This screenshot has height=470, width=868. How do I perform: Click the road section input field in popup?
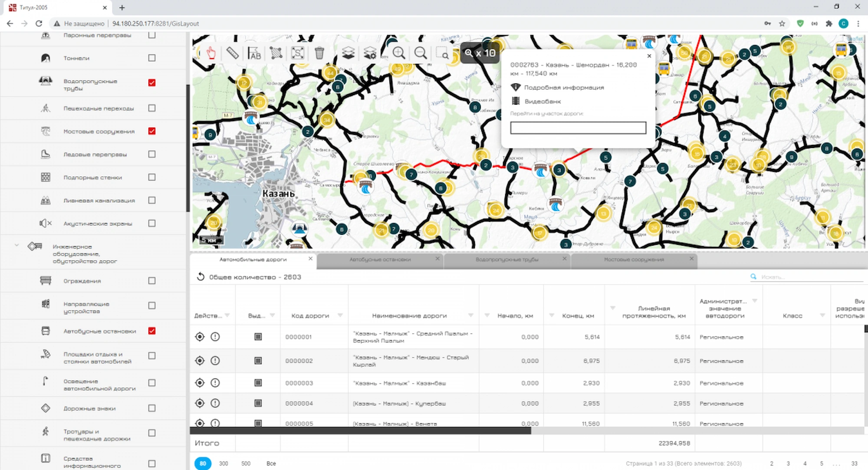click(x=578, y=128)
